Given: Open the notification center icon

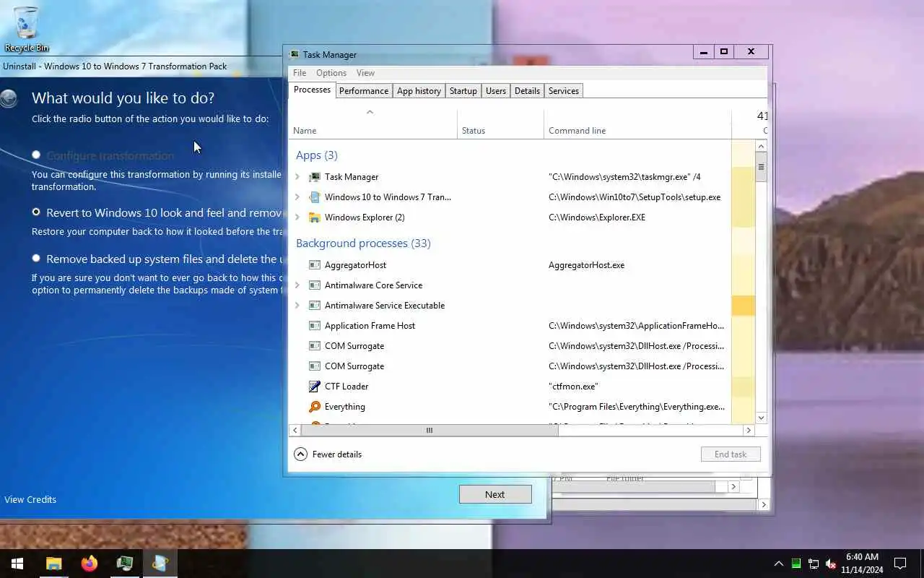Looking at the screenshot, I should coord(900,564).
